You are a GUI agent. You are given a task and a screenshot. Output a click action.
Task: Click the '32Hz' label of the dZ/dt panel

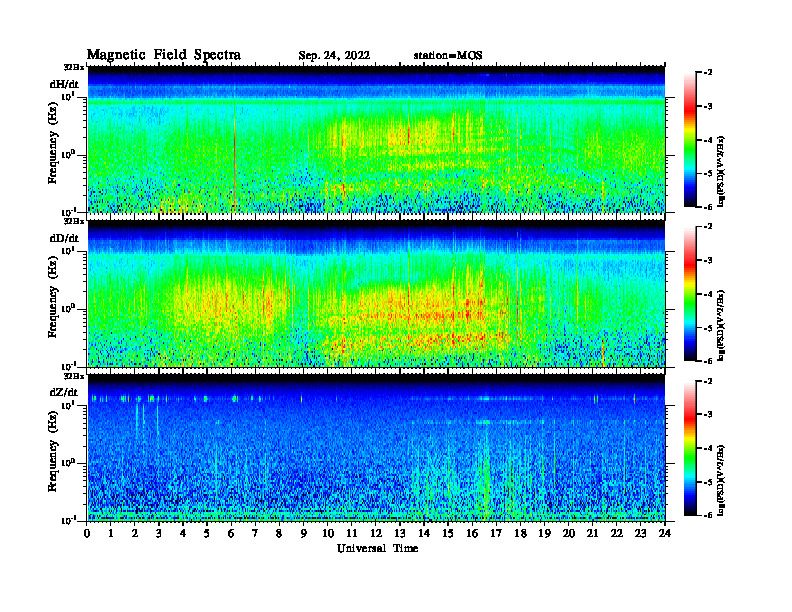point(73,376)
